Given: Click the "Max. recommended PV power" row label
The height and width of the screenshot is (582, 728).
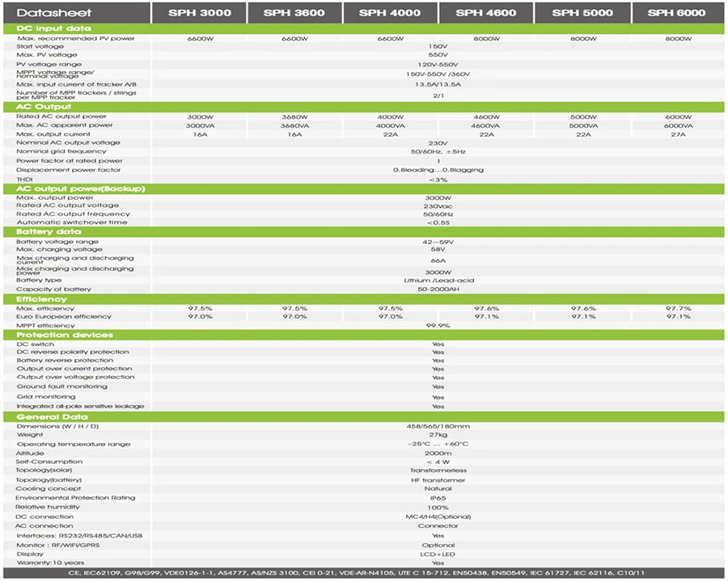Looking at the screenshot, I should (x=76, y=39).
